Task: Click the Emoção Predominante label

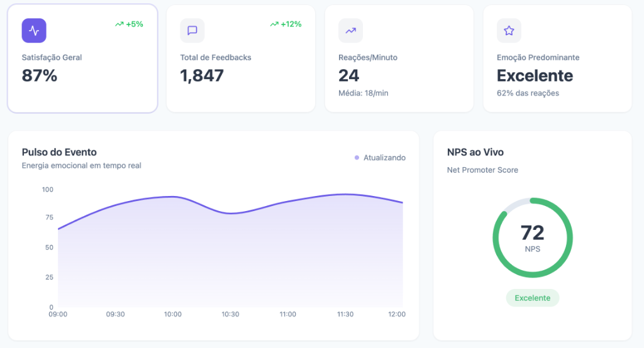Action: [538, 57]
